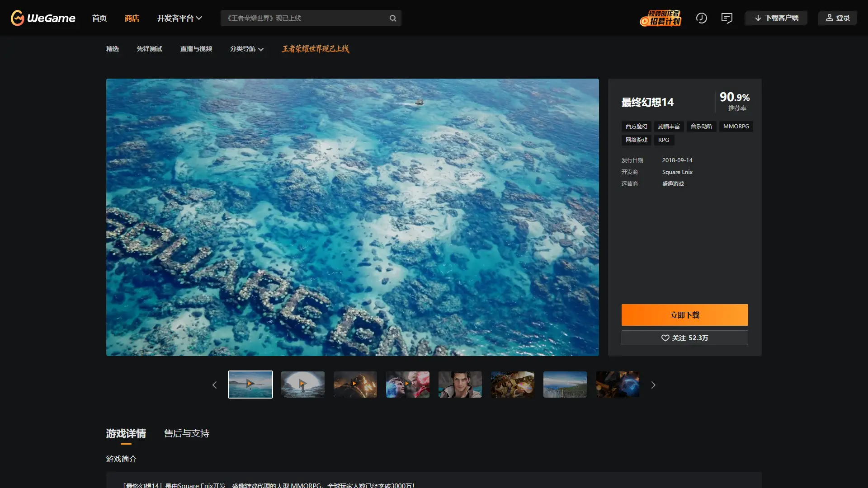Click the search magnifier icon
868x488 pixels.
point(393,18)
